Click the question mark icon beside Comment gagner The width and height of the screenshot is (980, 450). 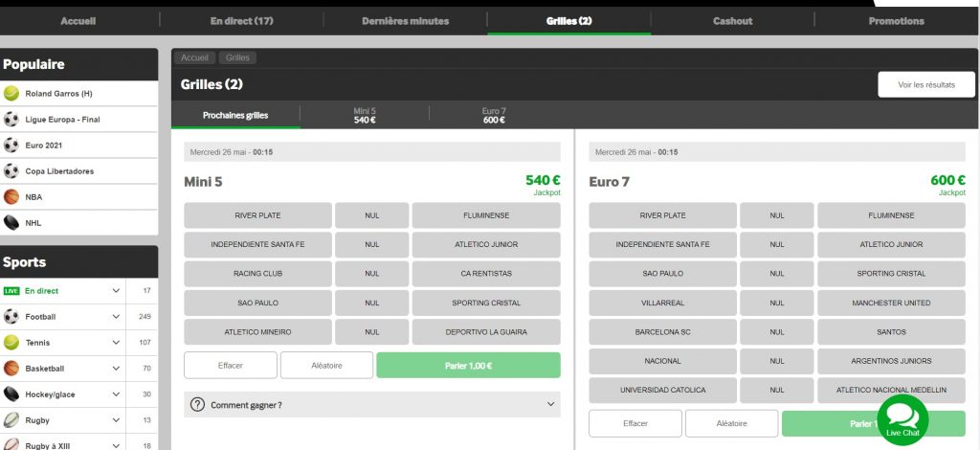coord(197,405)
